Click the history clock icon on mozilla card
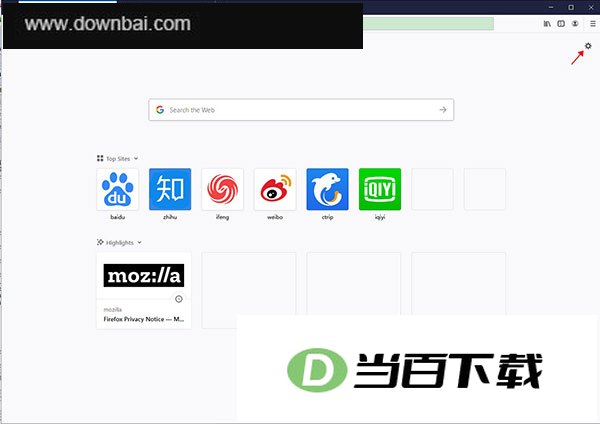Image resolution: width=600 pixels, height=424 pixels. [x=179, y=299]
